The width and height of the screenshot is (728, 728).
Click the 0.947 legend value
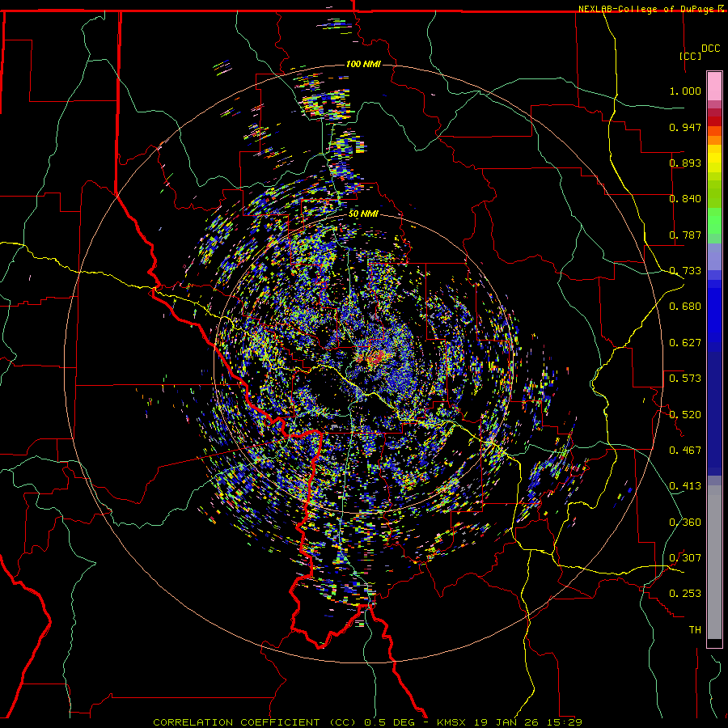click(x=685, y=127)
